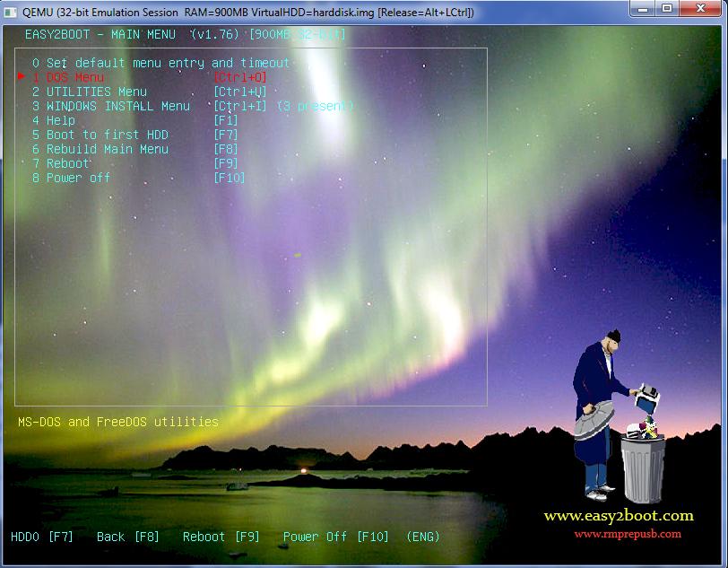Select the Help menu entry

[x=60, y=120]
